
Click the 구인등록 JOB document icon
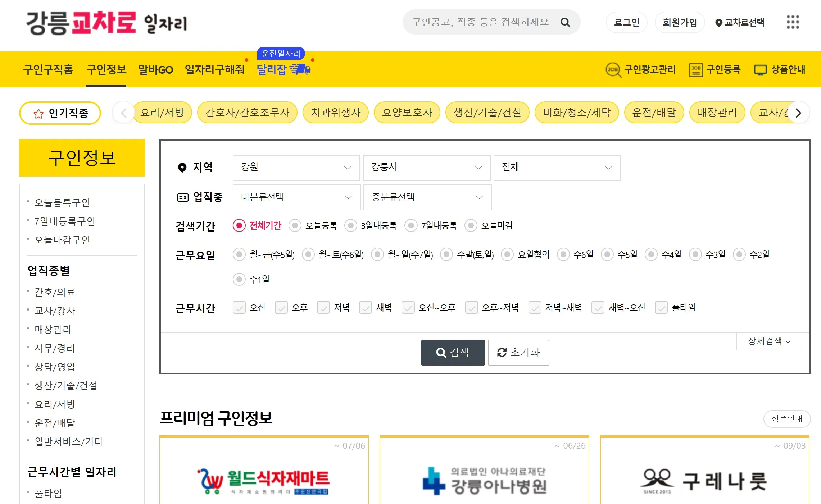696,70
